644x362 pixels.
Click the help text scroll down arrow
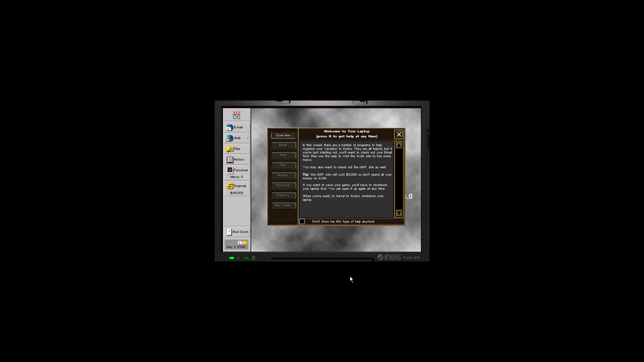pyautogui.click(x=399, y=213)
